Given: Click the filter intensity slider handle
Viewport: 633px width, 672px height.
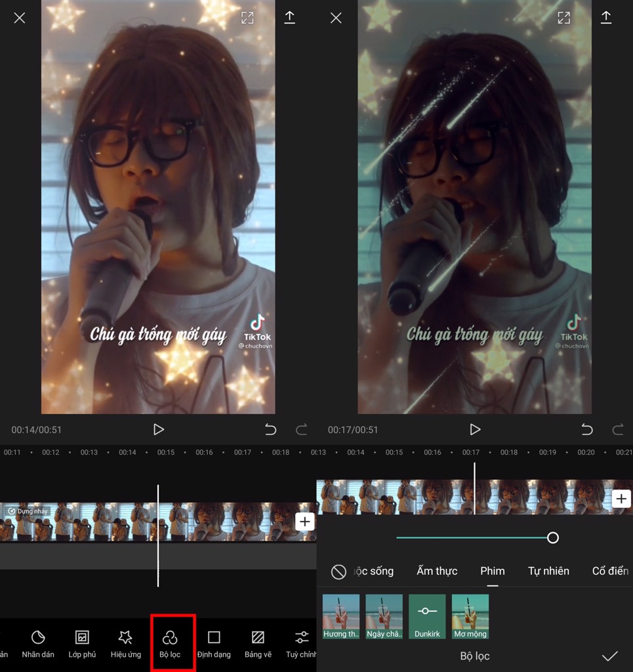Looking at the screenshot, I should [x=553, y=538].
